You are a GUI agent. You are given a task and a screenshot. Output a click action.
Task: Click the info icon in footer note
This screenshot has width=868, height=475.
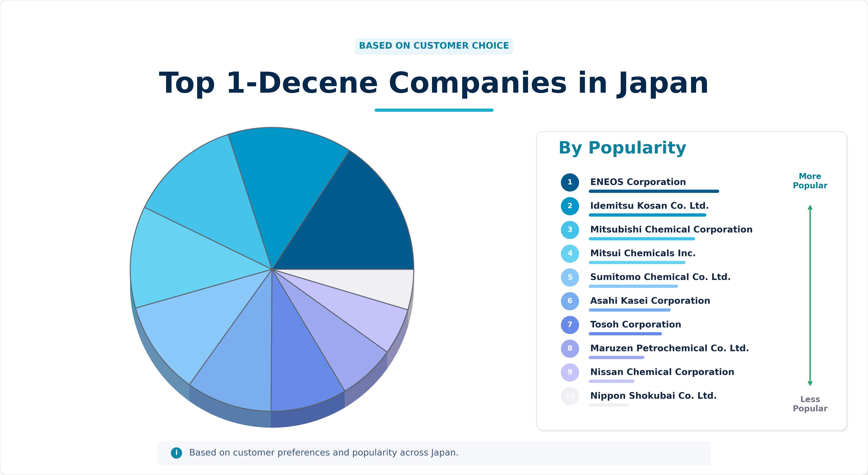click(176, 453)
